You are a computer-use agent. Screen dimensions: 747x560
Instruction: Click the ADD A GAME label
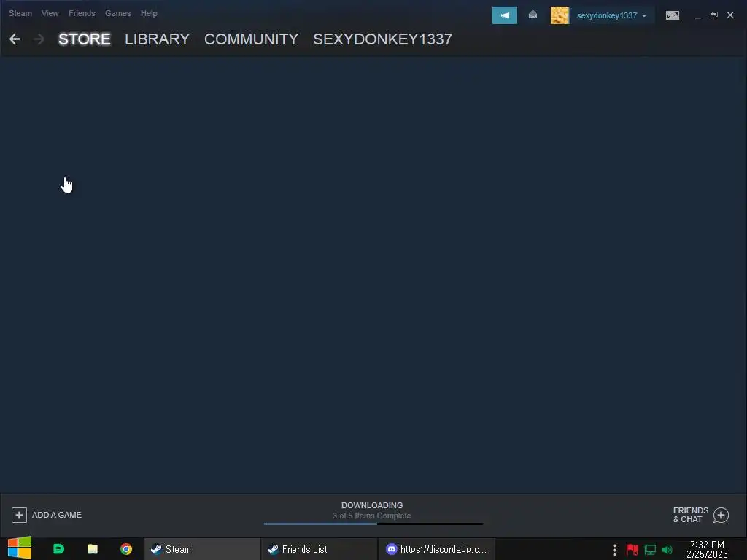57,515
